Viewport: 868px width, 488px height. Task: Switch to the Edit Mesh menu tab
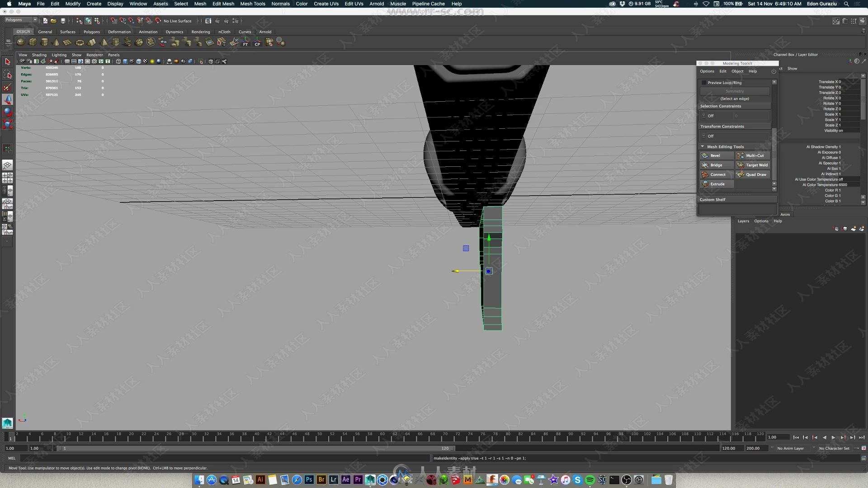223,4
